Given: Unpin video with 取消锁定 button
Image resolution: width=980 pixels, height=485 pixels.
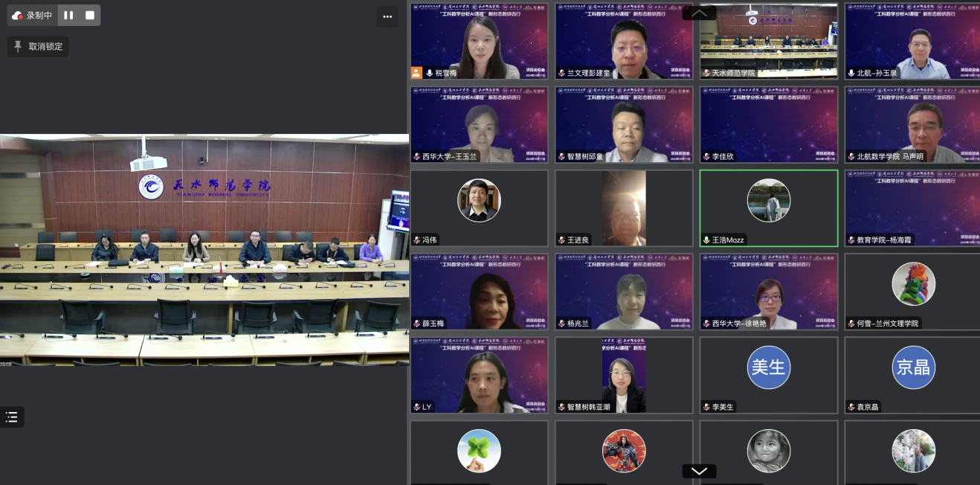Looking at the screenshot, I should [x=38, y=46].
